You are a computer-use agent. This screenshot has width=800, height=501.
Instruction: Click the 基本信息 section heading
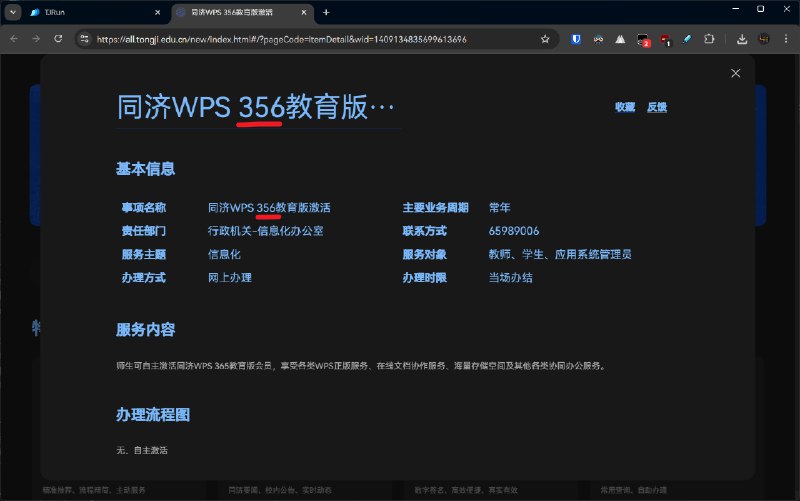click(x=145, y=169)
